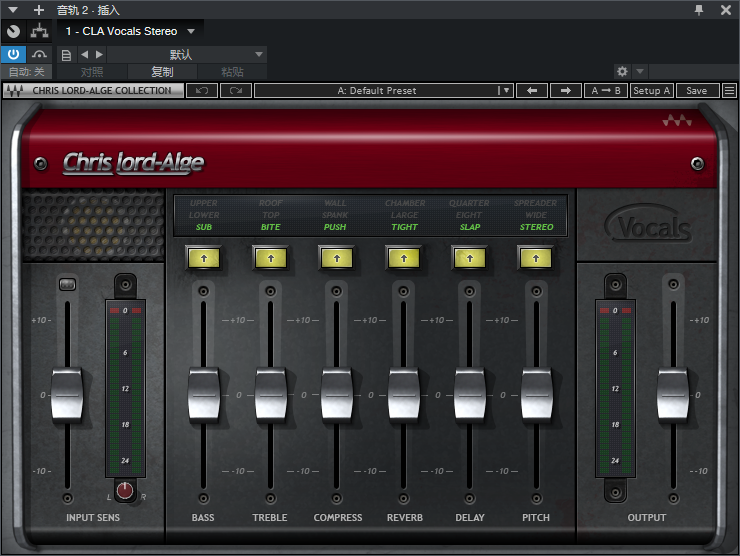Click the round knob icon beside routing

pyautogui.click(x=13, y=31)
